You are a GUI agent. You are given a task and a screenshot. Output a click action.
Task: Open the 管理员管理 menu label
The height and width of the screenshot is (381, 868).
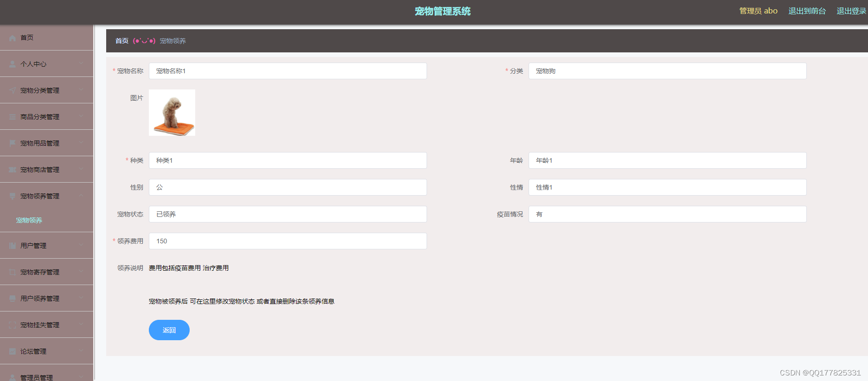point(37,377)
